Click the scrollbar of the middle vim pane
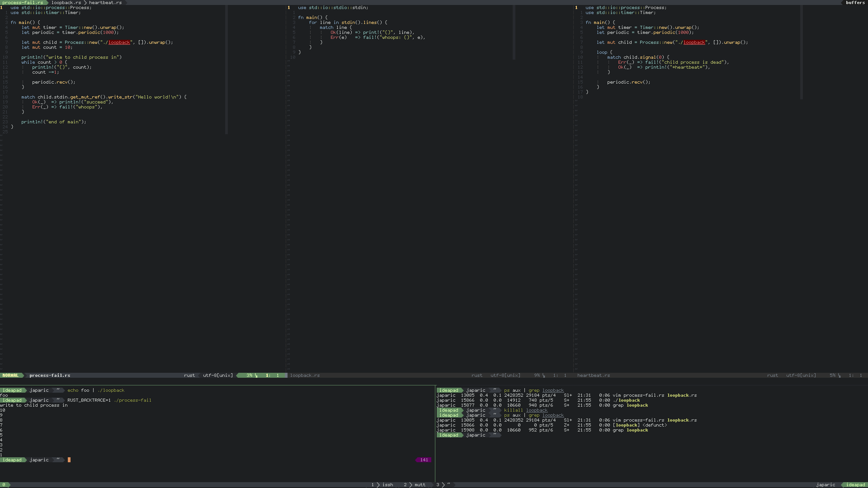Viewport: 868px width, 488px height. coord(514,33)
